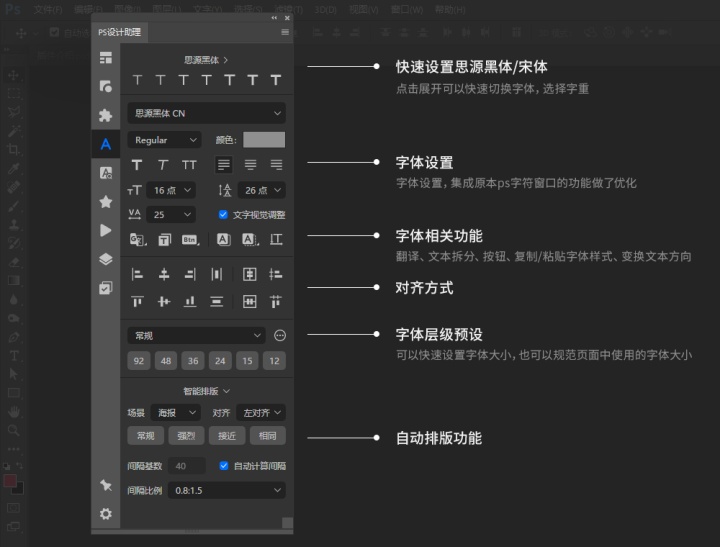720x547 pixels.
Task: Click the translate text icon
Action: [x=137, y=239]
